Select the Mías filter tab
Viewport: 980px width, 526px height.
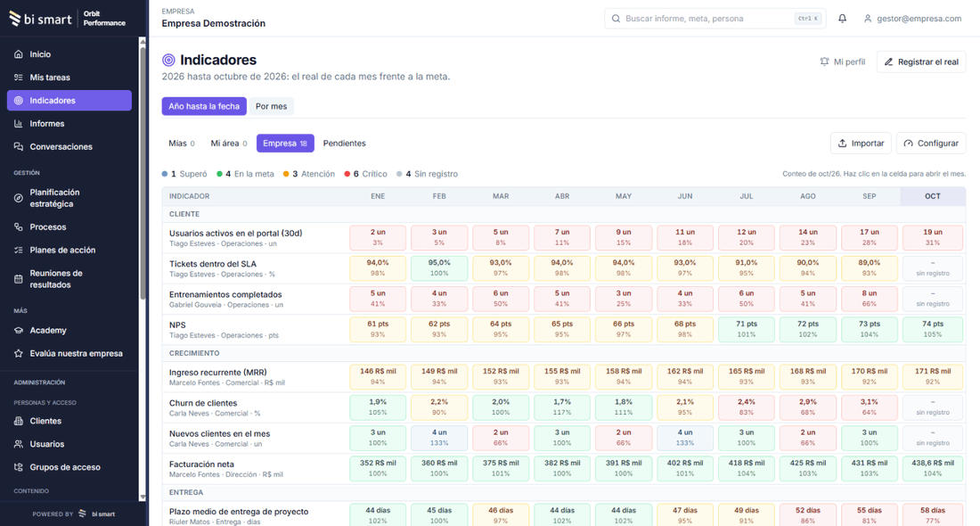tap(181, 144)
